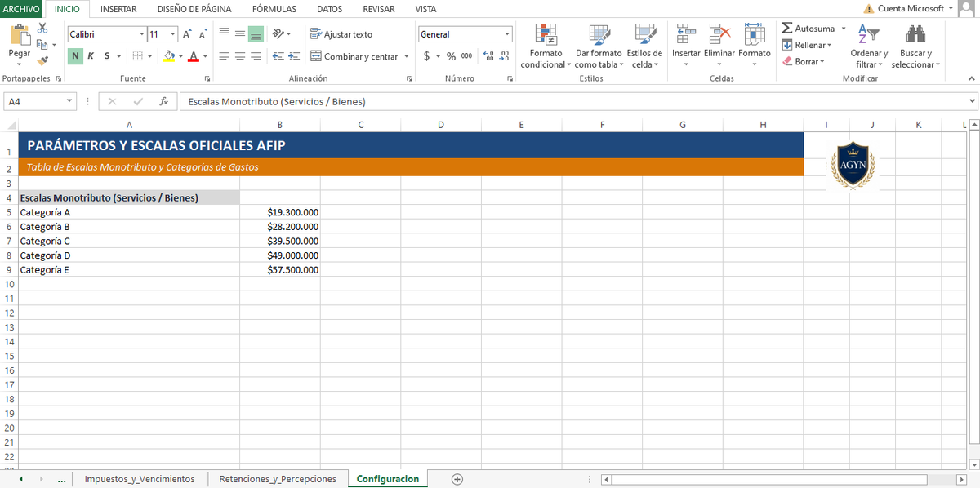Open Buscar y seleccionar
This screenshot has width=980, height=488.
pyautogui.click(x=915, y=47)
